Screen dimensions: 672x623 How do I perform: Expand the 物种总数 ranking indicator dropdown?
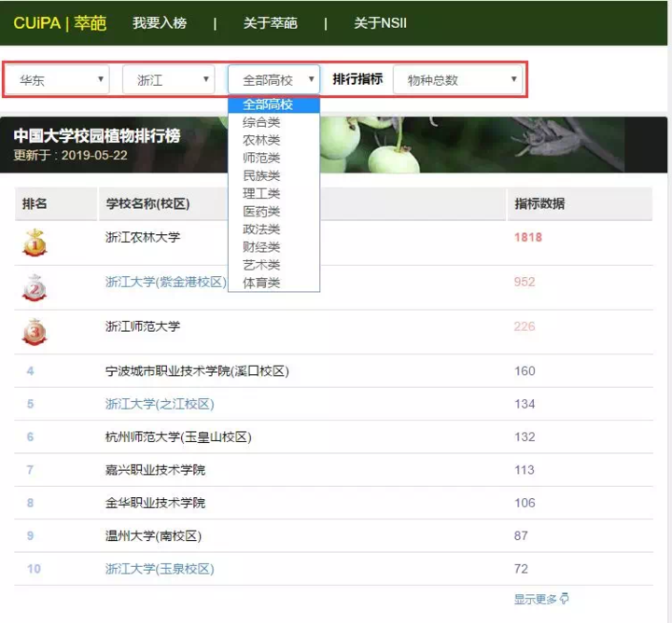[456, 79]
